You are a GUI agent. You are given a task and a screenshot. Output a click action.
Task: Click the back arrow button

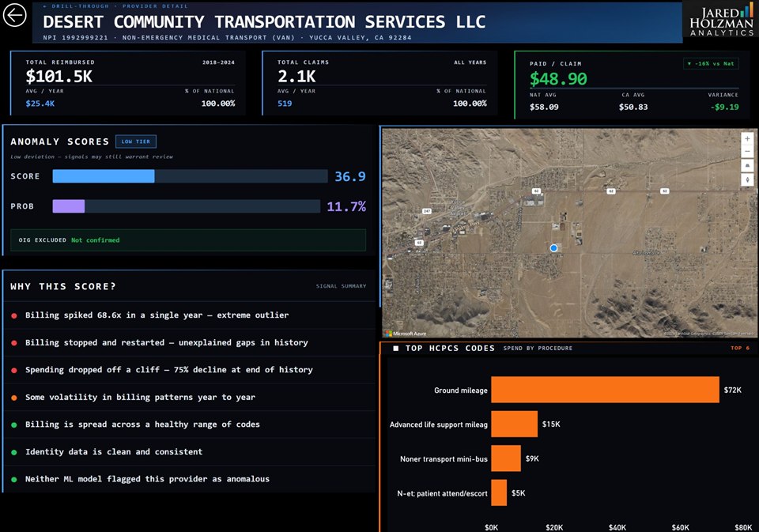[x=15, y=16]
